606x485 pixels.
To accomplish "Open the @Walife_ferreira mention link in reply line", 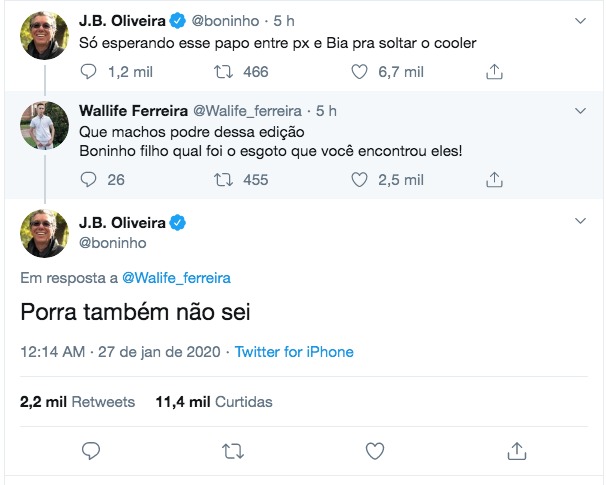I will [176, 277].
